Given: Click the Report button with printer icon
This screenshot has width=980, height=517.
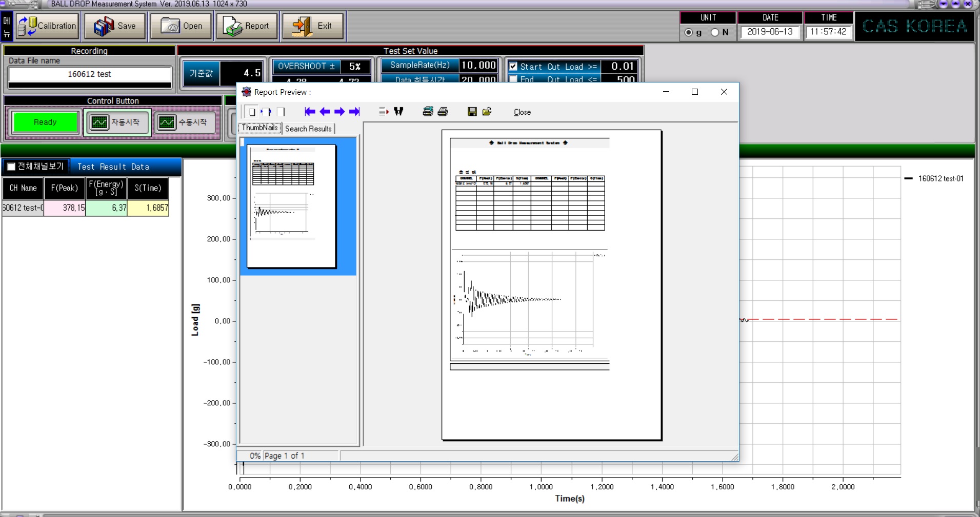Looking at the screenshot, I should click(x=247, y=26).
